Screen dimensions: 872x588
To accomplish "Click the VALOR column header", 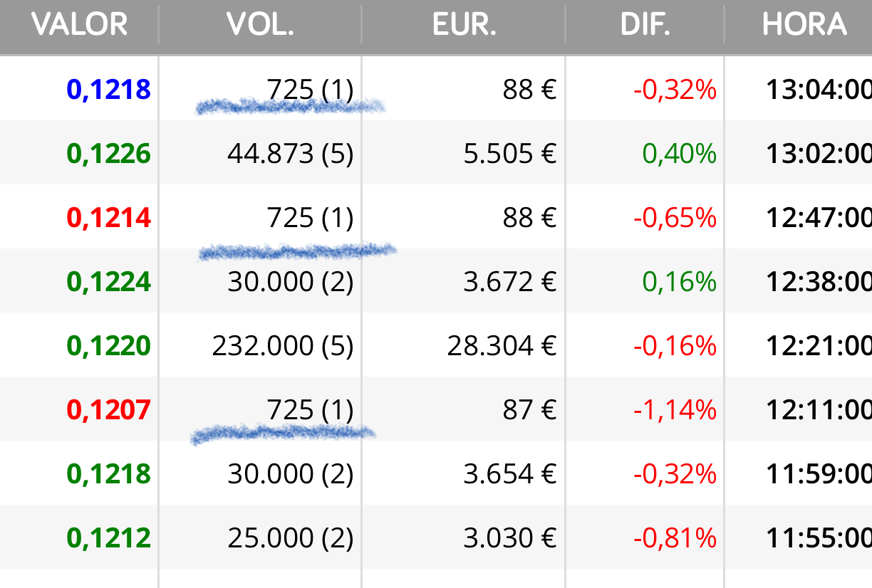I will [x=80, y=26].
